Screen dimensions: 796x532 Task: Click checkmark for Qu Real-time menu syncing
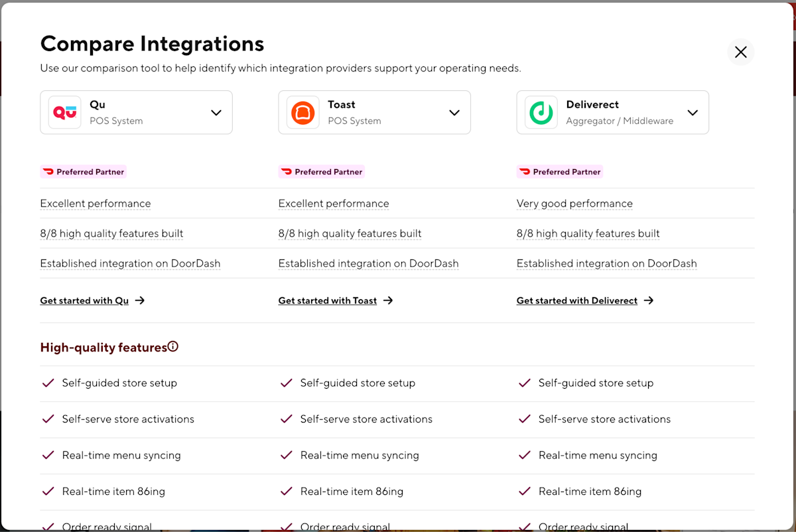[x=48, y=455]
